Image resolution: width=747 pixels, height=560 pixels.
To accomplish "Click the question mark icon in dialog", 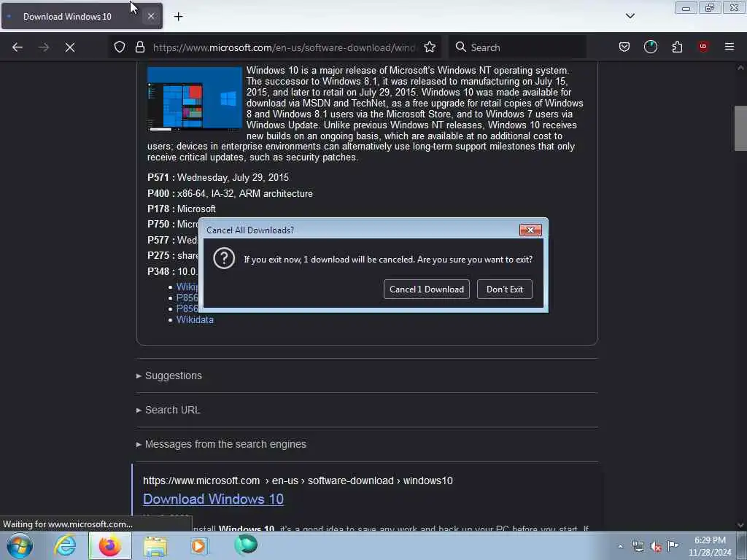I will pyautogui.click(x=224, y=259).
